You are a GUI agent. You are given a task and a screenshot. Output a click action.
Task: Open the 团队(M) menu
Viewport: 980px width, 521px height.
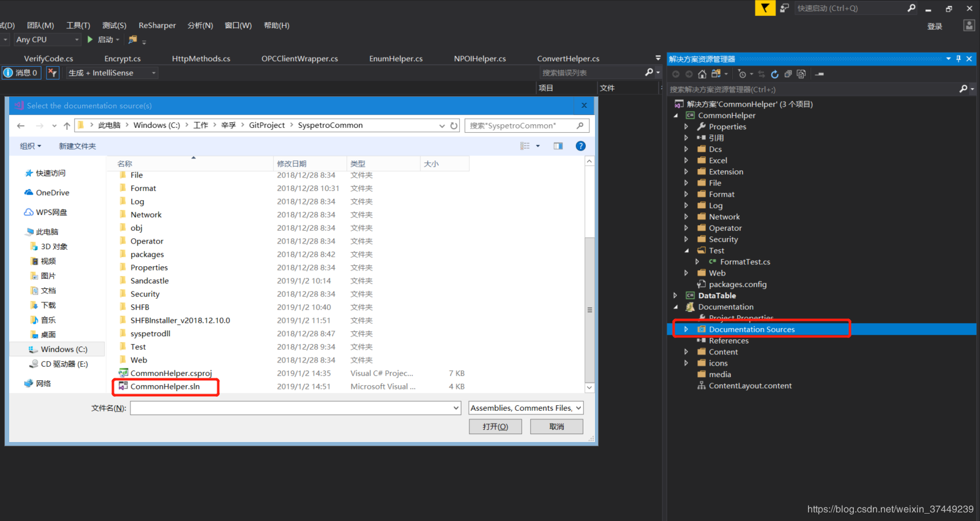[x=40, y=25]
